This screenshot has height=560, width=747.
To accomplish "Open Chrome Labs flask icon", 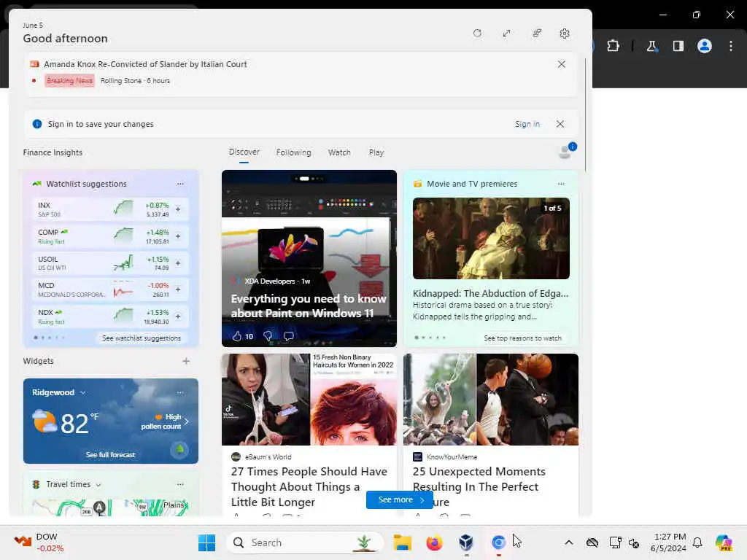I will [651, 46].
